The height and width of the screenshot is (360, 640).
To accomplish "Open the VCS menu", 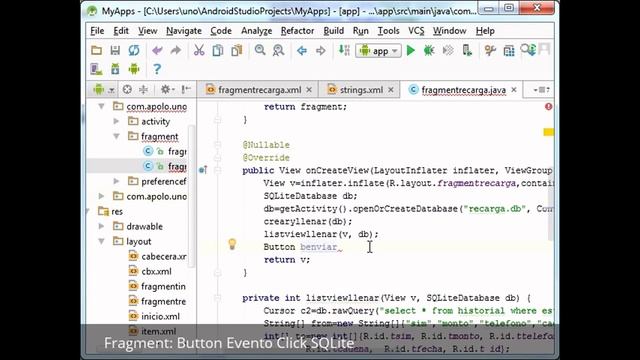I will 416,31.
